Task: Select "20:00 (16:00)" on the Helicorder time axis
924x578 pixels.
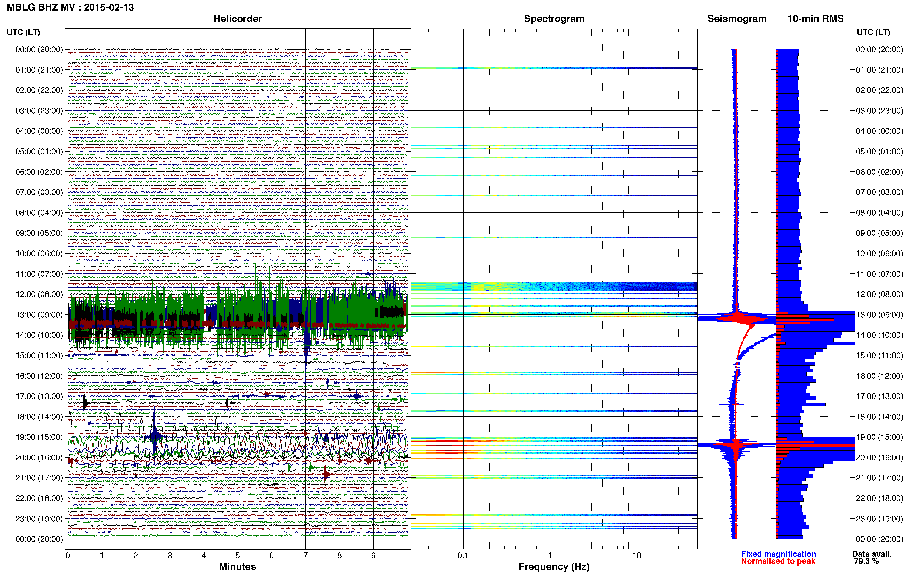Action: [x=39, y=458]
